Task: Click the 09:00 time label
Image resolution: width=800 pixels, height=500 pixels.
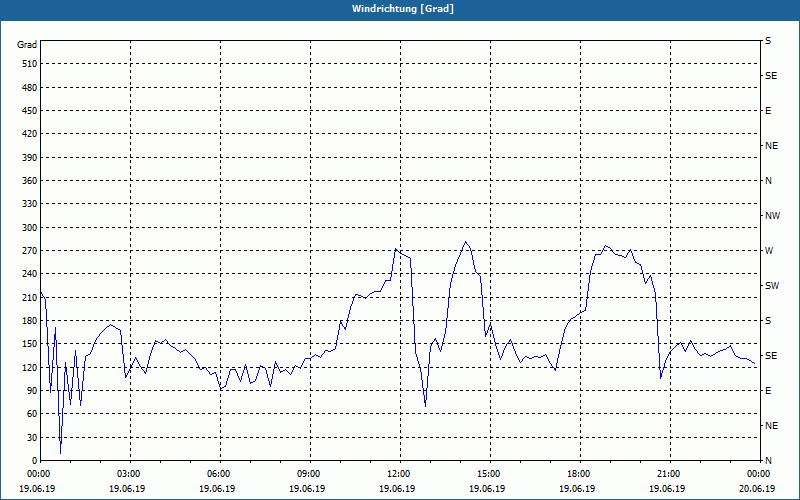Action: click(x=307, y=474)
